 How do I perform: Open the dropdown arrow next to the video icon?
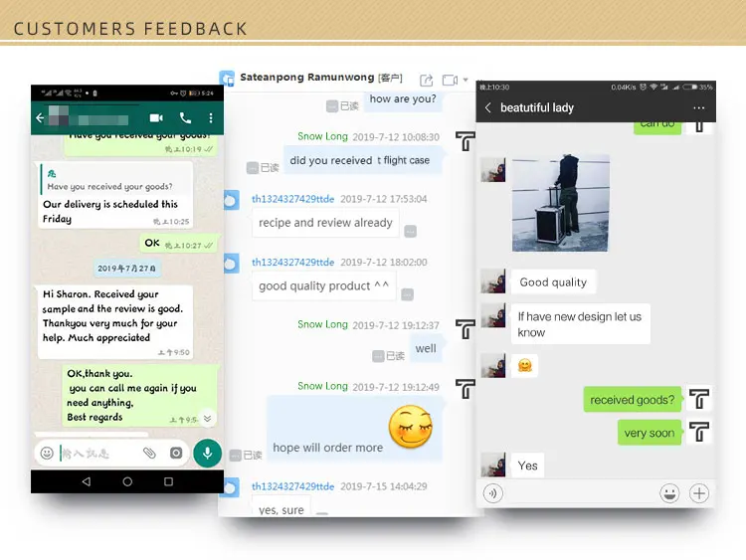coord(466,80)
